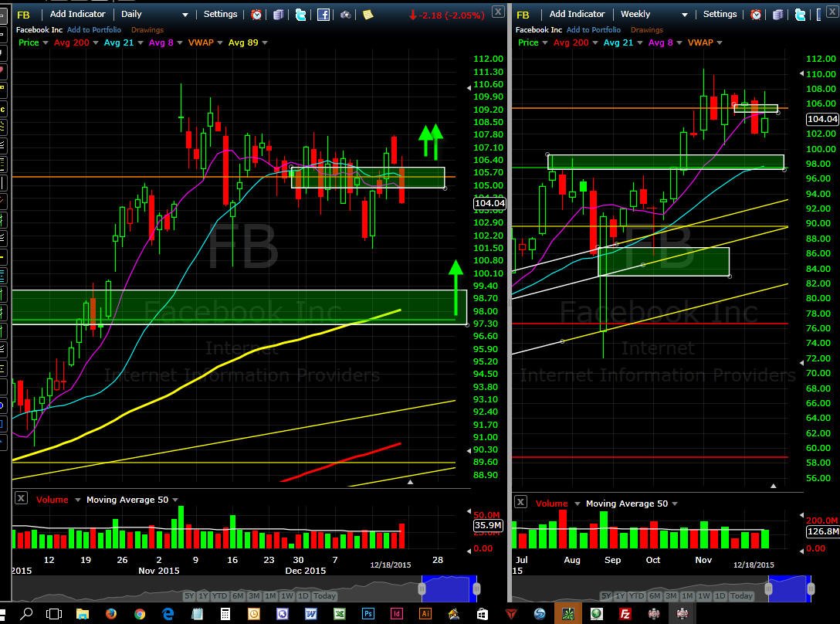
Task: Click the camera snapshot icon in daily chart
Action: click(x=346, y=15)
